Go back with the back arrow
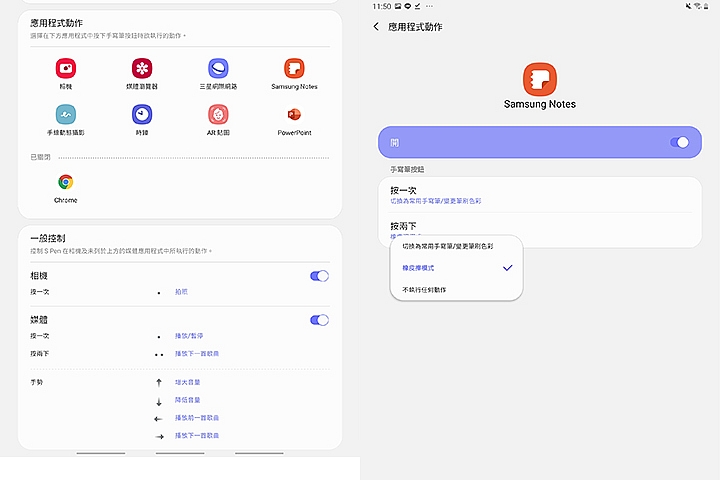Viewport: 720px width, 480px height. click(376, 27)
